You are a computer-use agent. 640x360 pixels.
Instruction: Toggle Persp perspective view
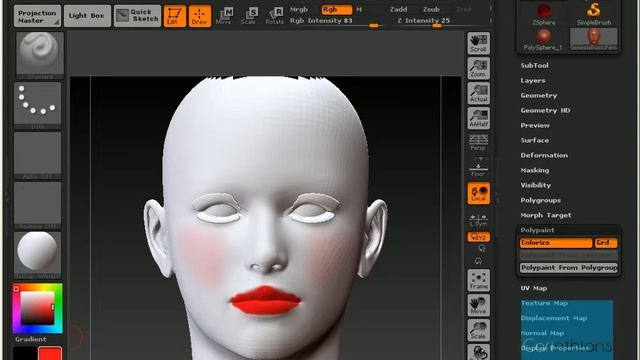click(478, 142)
